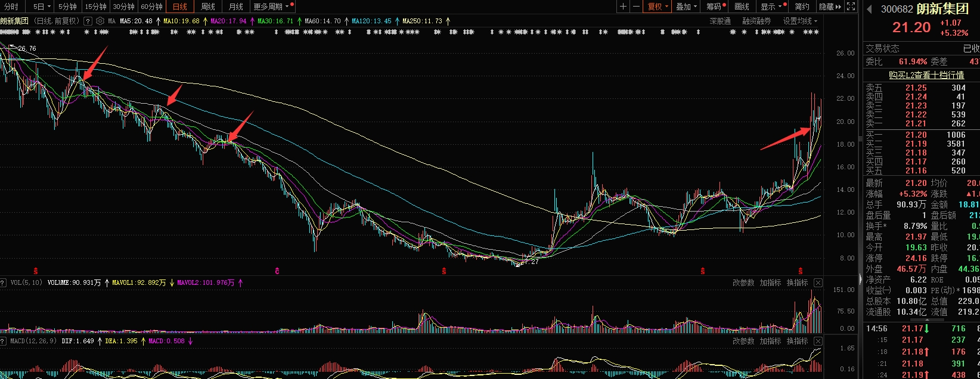Click 加指标 in the MACD panel
This screenshot has height=379, width=980.
coord(770,341)
